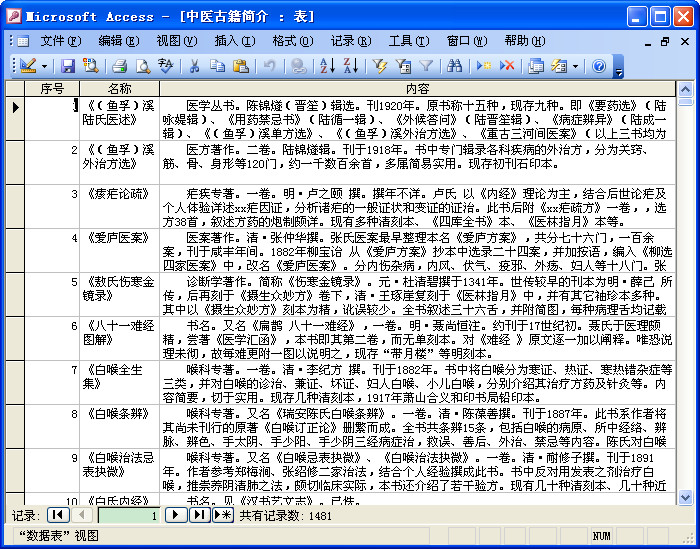The width and height of the screenshot is (700, 549).
Task: Click the New Object icon
Action: pyautogui.click(x=559, y=66)
